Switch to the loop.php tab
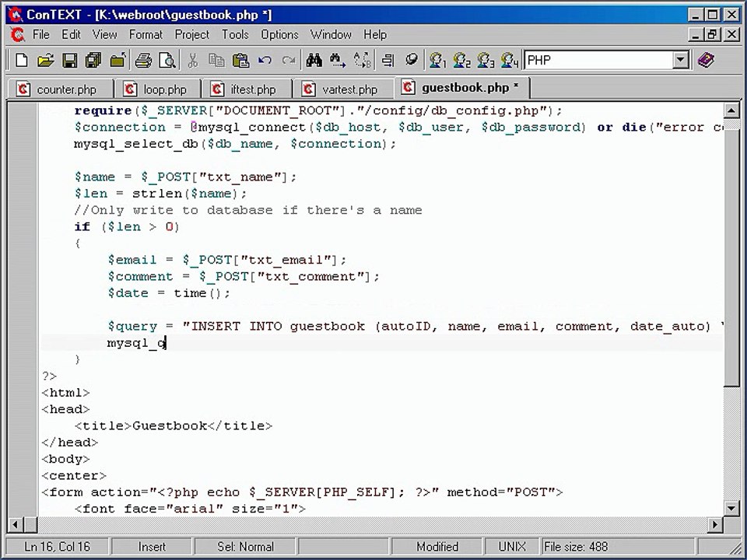747x560 pixels. tap(158, 89)
